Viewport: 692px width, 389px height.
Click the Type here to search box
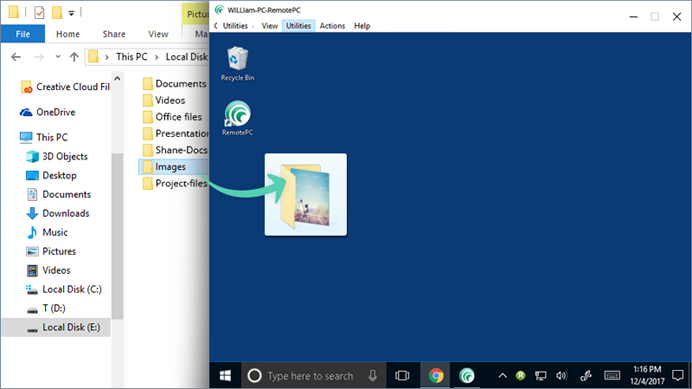(x=313, y=376)
